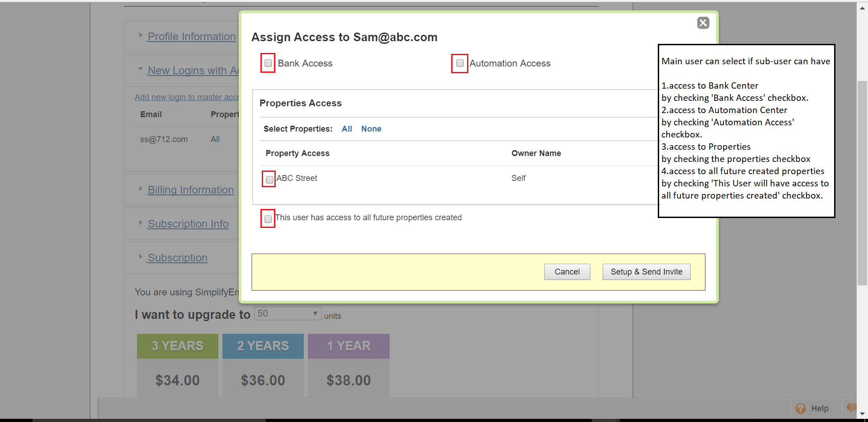The image size is (868, 422).
Task: Click the $36.00 price
Action: (263, 380)
